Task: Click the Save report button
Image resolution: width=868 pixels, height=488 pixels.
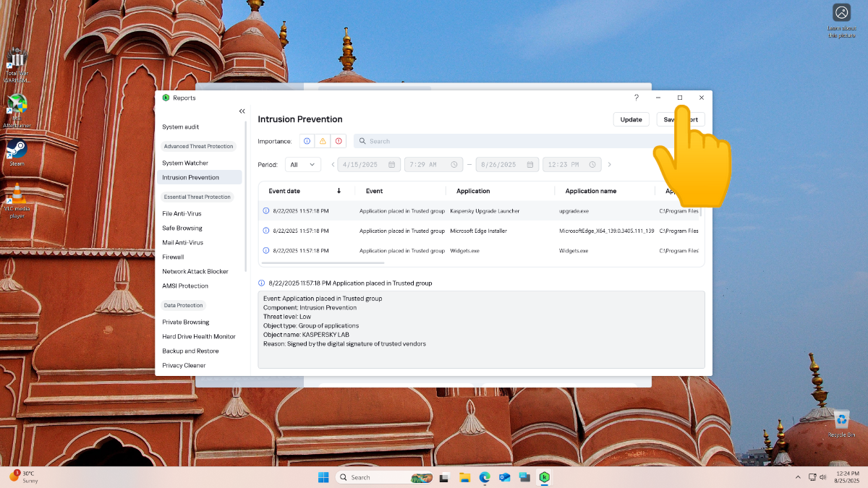Action: [681, 119]
